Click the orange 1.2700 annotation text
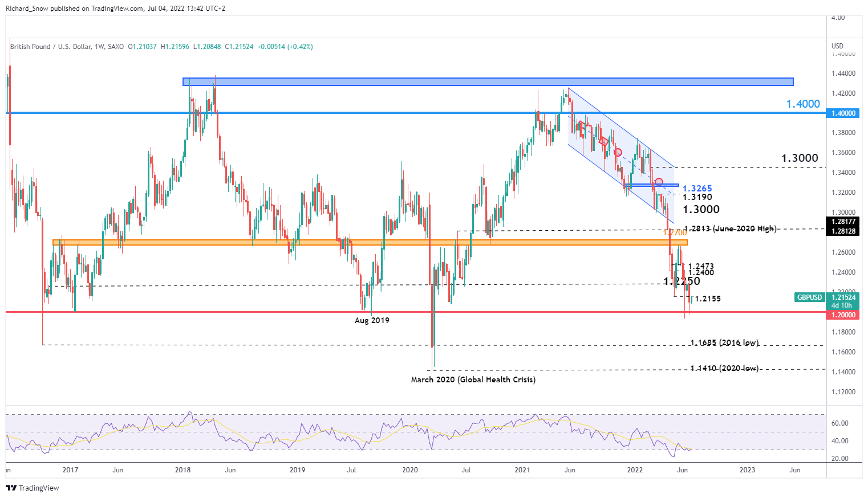Viewport: 868px width, 498px height. [x=675, y=232]
